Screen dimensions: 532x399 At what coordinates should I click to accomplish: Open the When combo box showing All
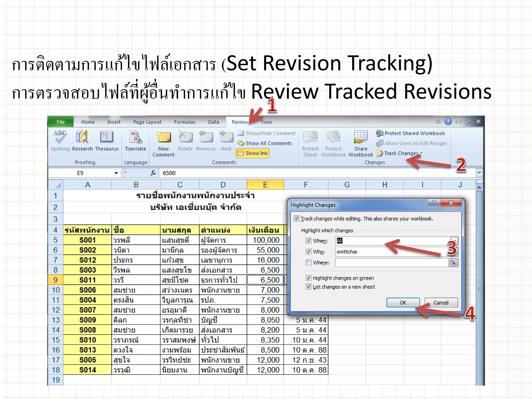396,241
